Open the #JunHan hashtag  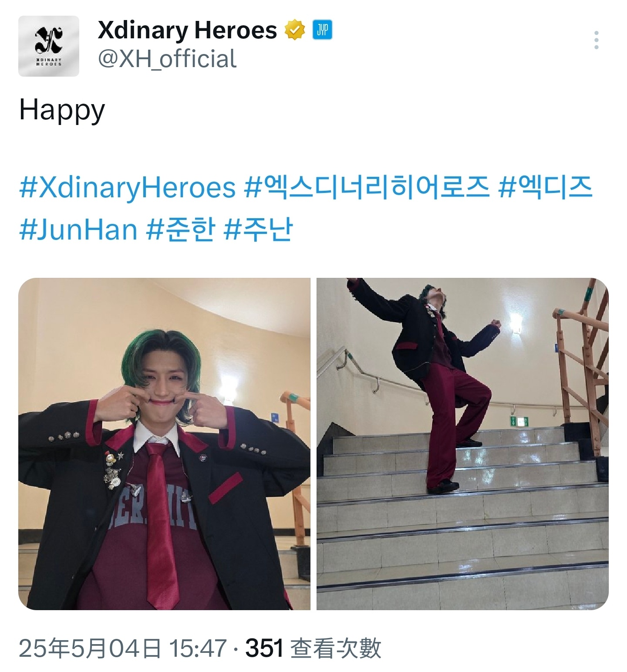pyautogui.click(x=78, y=230)
